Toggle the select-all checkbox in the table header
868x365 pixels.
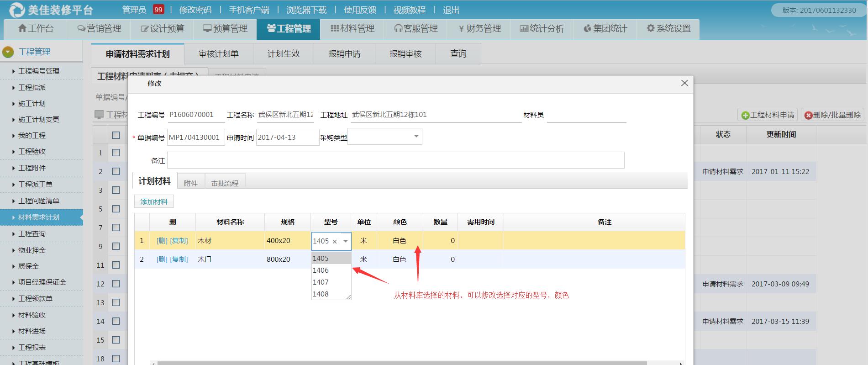[x=116, y=135]
